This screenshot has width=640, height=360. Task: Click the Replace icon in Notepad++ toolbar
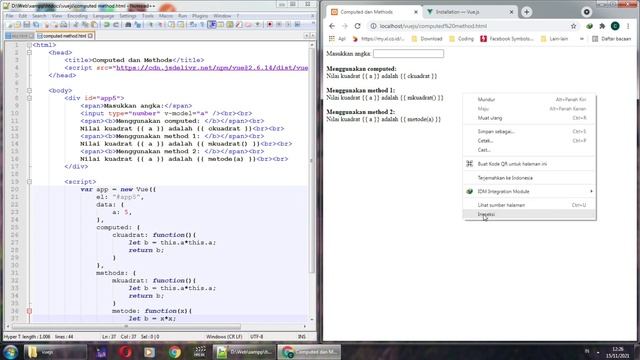point(138,25)
